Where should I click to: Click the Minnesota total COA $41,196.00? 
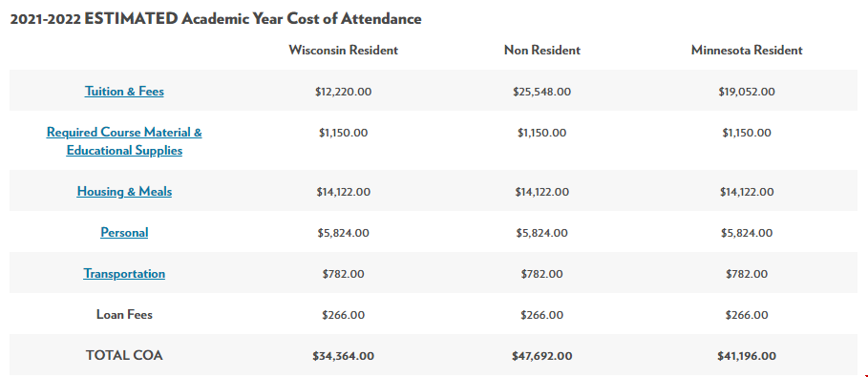coord(747,356)
